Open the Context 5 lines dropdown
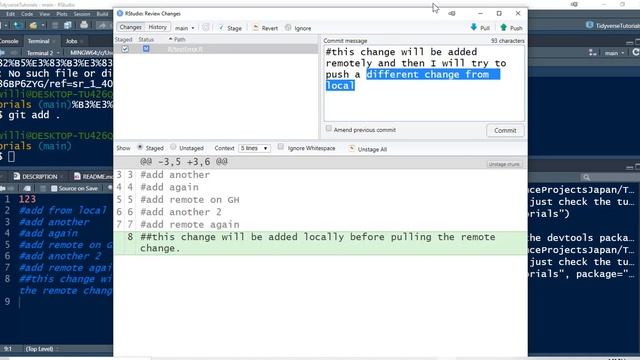Image resolution: width=640 pixels, height=360 pixels. 254,148
